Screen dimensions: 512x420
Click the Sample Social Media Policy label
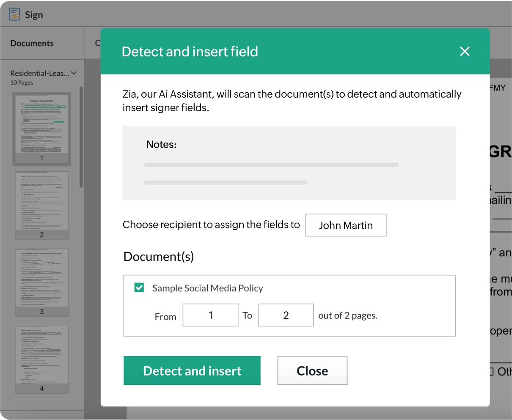[x=207, y=288]
